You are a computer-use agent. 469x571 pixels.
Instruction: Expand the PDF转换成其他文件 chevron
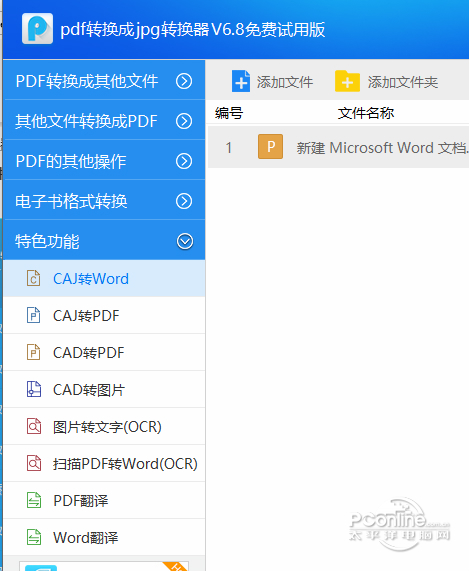tap(184, 81)
